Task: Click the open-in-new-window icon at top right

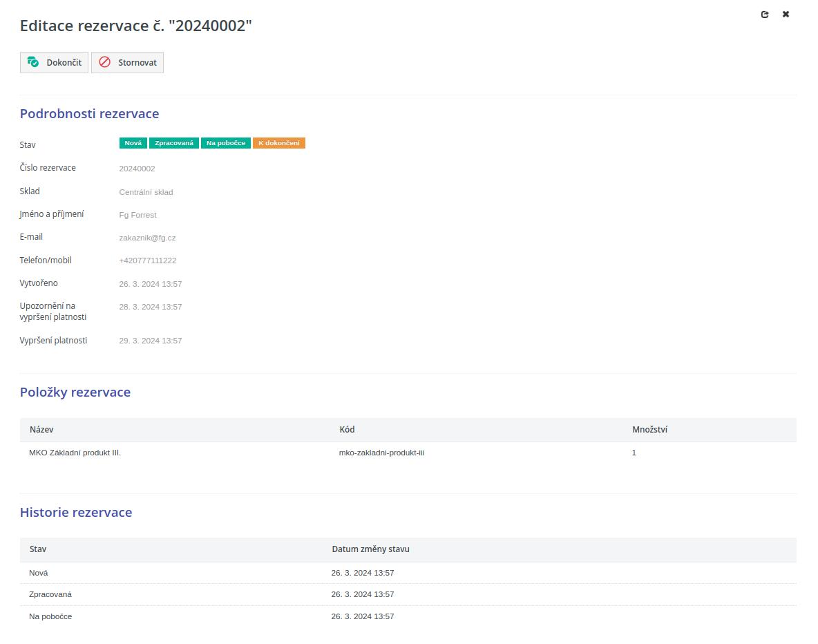Action: point(765,15)
